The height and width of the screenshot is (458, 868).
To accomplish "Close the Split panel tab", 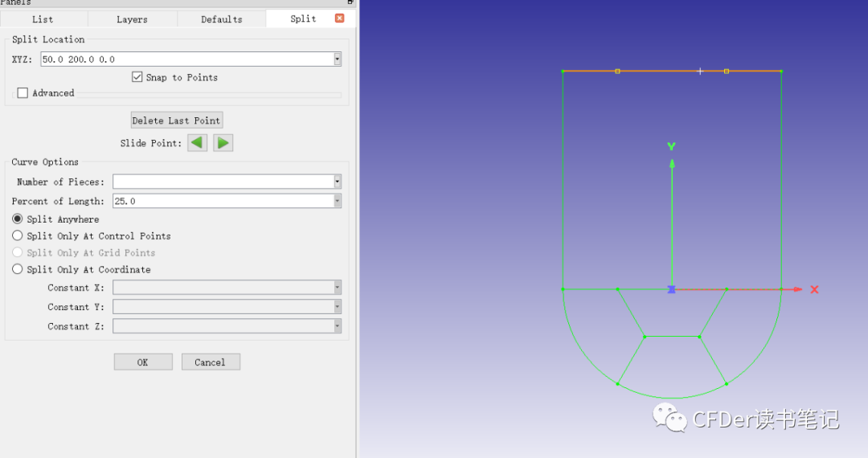I will 340,18.
